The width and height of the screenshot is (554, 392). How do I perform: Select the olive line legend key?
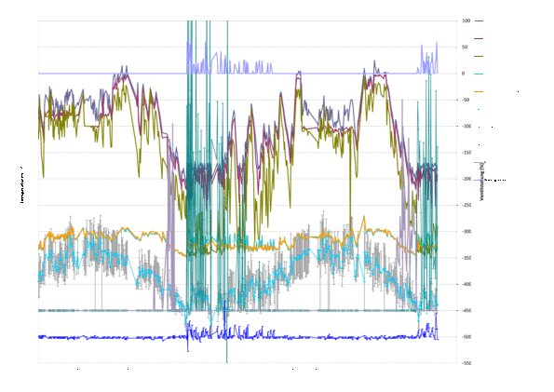(x=479, y=56)
